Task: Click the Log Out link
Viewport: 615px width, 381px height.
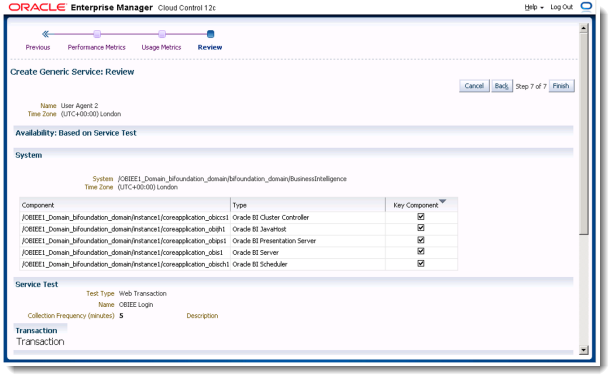Action: (562, 7)
